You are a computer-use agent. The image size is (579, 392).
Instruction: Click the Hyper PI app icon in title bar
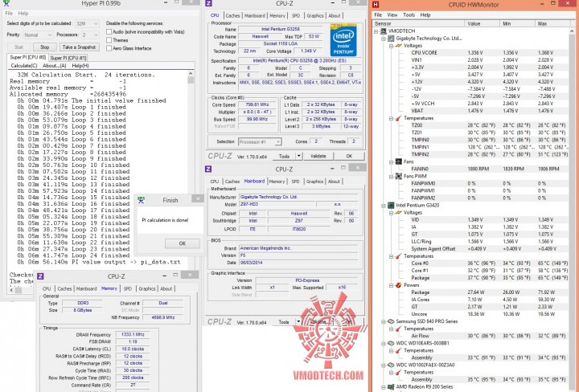pos(6,3)
